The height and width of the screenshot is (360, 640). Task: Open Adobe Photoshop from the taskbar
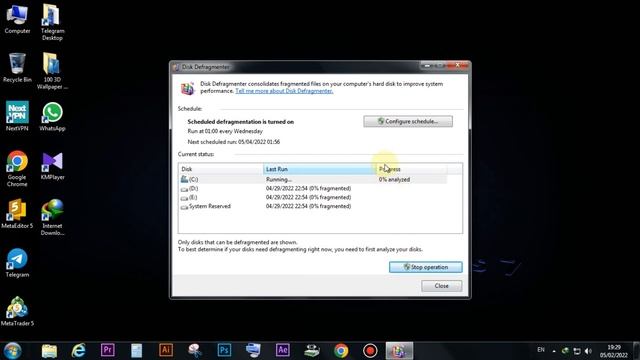click(x=224, y=350)
